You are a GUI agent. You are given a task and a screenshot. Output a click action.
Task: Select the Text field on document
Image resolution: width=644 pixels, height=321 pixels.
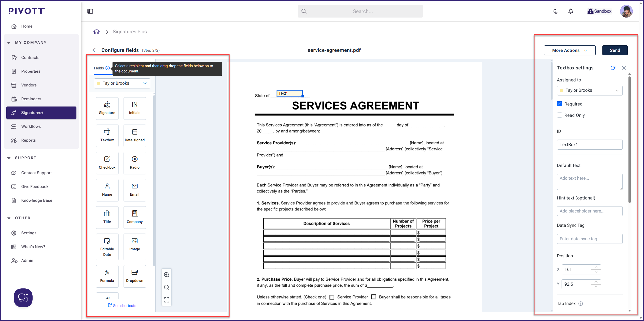[290, 93]
